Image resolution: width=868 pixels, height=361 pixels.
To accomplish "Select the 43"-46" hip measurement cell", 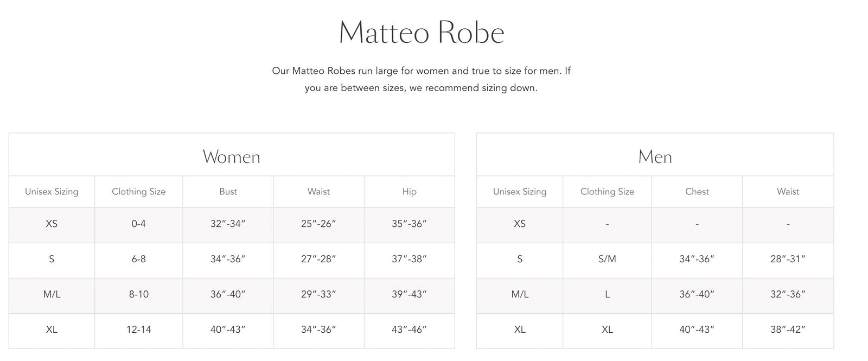I will point(409,330).
